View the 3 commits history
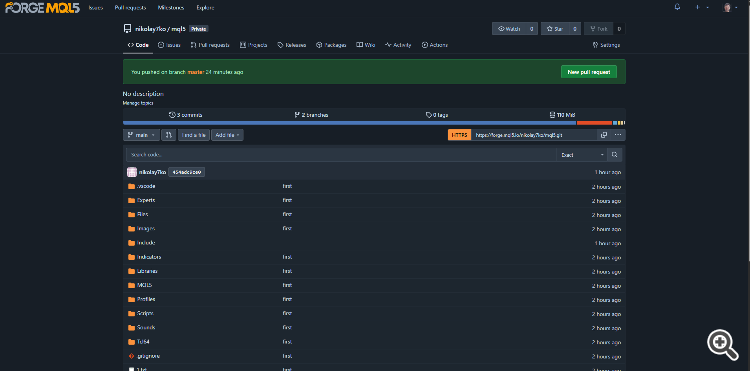The image size is (750, 371). coord(186,115)
